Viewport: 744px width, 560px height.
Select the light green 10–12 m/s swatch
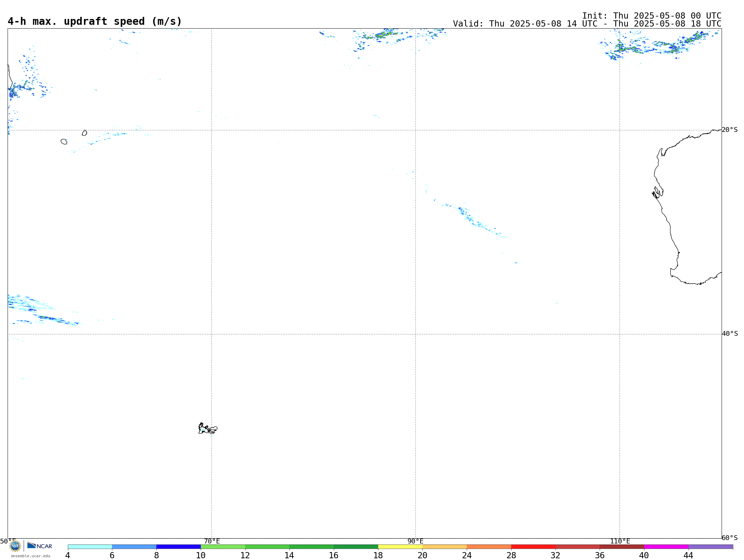point(223,547)
